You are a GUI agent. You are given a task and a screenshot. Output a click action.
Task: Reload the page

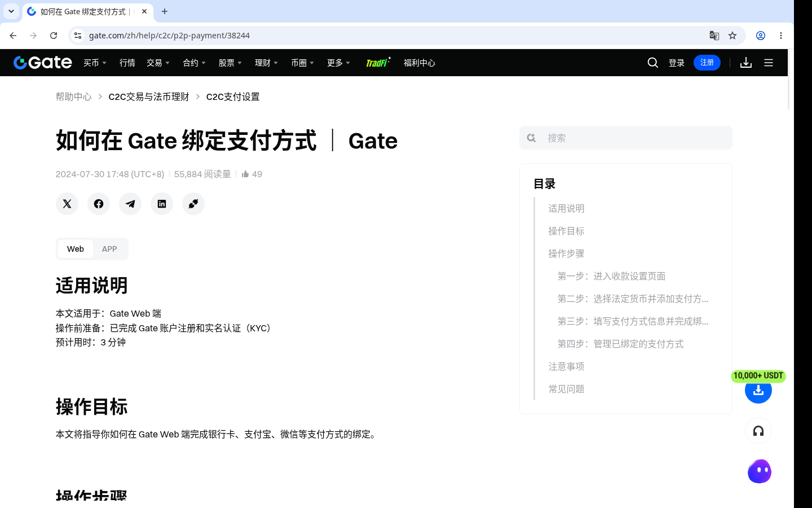(54, 36)
